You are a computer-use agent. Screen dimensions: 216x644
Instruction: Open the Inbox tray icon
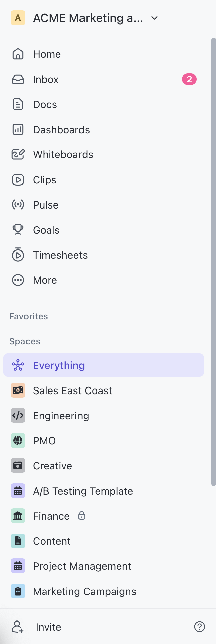point(18,79)
